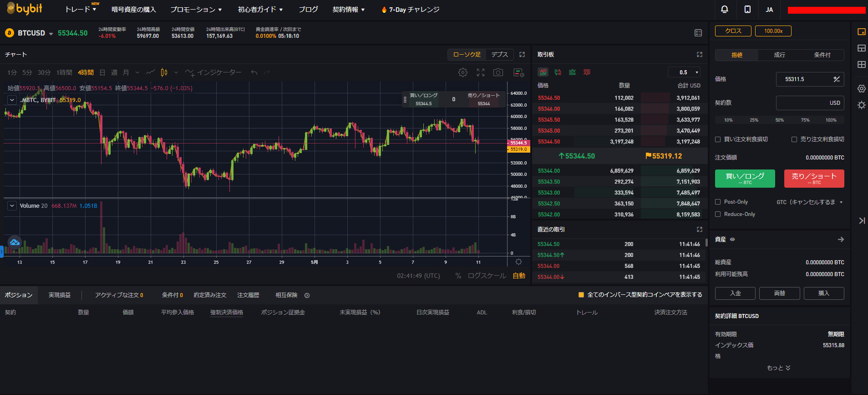Show only bids in the order book (green icon)

(573, 72)
